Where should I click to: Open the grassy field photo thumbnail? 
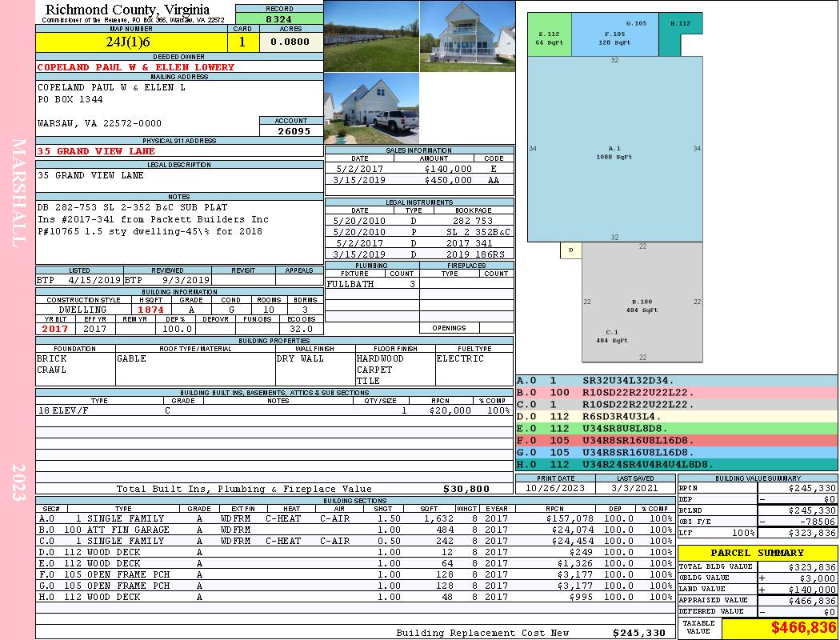pyautogui.click(x=371, y=36)
